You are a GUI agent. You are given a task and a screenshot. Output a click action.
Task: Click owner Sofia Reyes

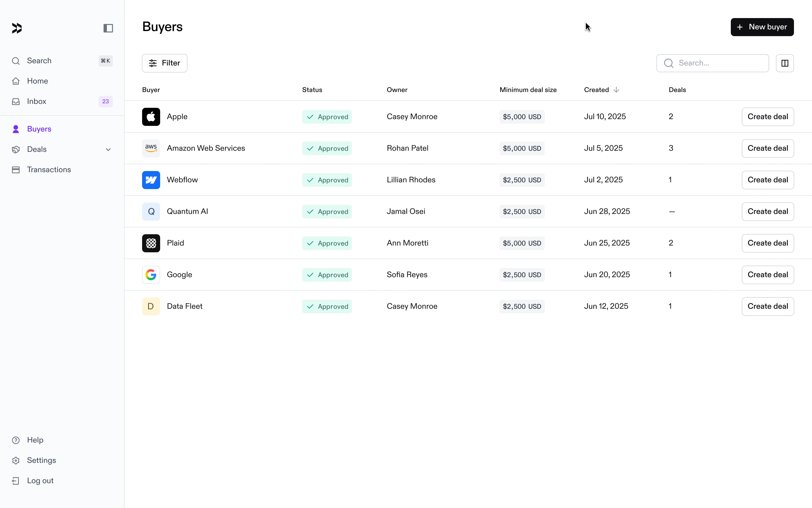[407, 275]
